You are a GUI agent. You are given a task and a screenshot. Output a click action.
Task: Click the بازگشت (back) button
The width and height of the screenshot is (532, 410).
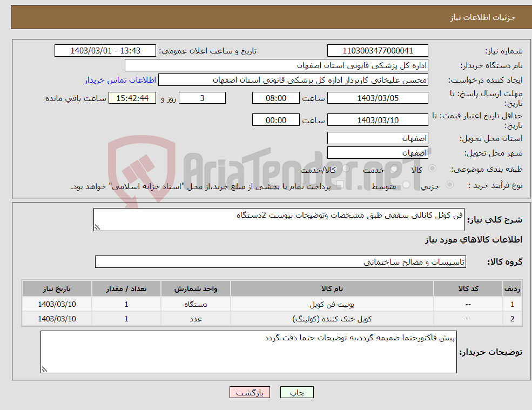(250, 392)
